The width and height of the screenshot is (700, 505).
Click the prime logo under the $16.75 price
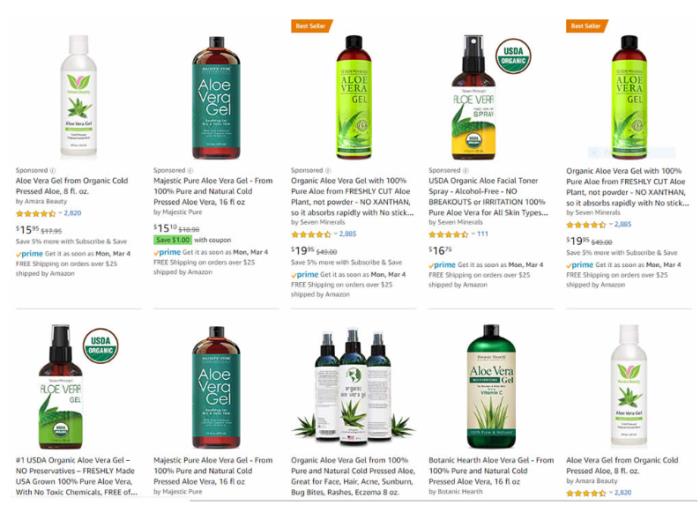click(442, 265)
